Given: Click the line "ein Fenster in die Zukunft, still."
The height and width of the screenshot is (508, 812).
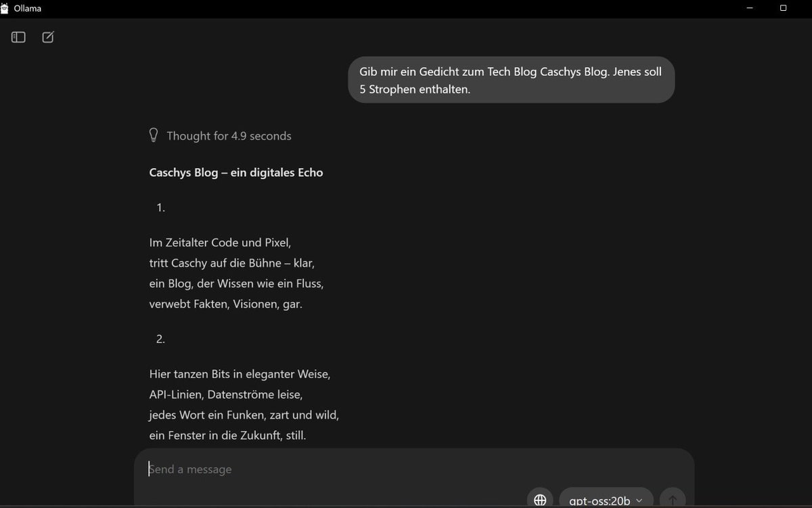Looking at the screenshot, I should (227, 436).
